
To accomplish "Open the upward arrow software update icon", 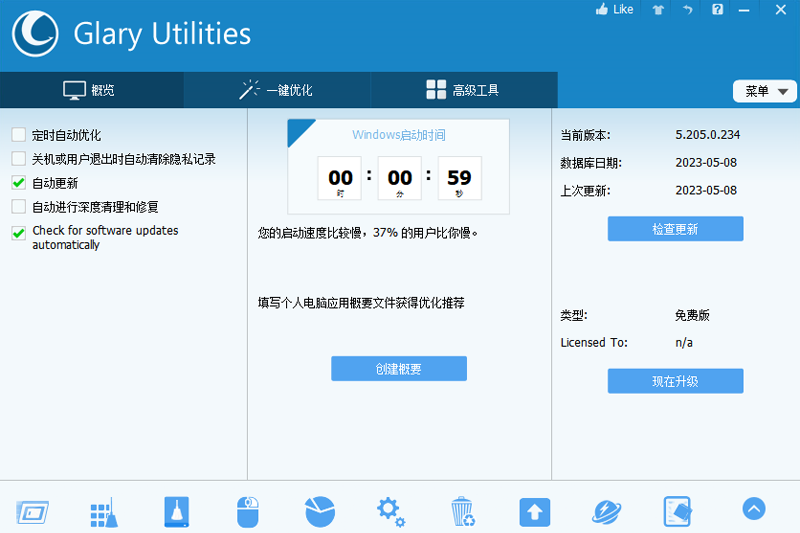I will 535,512.
